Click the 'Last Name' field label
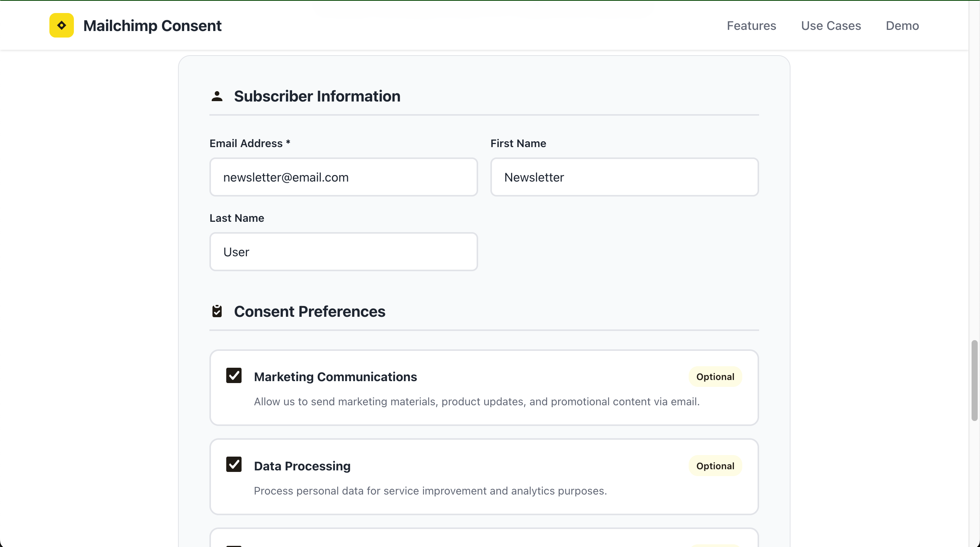Screen dimensions: 980x547 (x=237, y=218)
